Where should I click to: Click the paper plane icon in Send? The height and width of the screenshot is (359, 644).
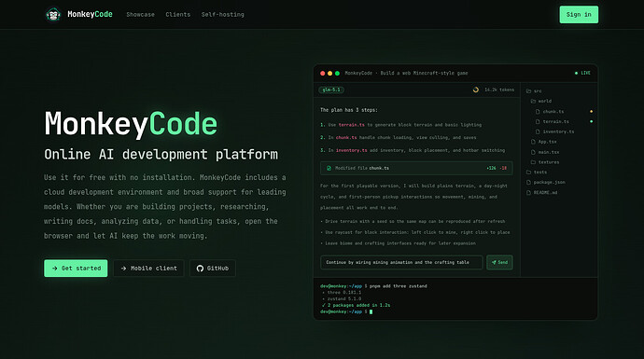pos(494,262)
